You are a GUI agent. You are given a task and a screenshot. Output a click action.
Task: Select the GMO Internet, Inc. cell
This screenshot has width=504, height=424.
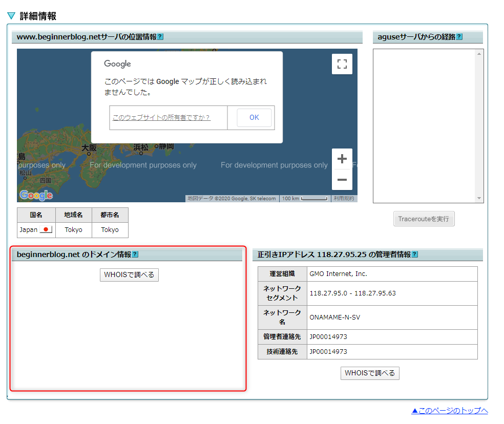[392, 274]
